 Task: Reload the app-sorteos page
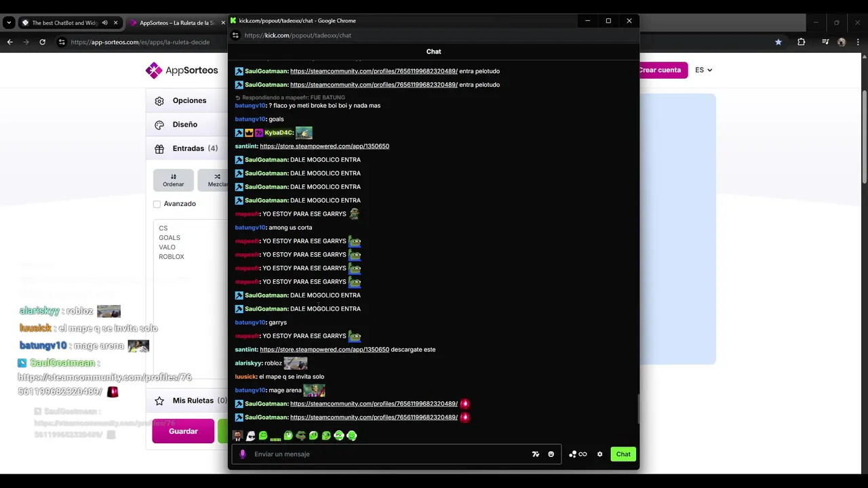tap(42, 42)
